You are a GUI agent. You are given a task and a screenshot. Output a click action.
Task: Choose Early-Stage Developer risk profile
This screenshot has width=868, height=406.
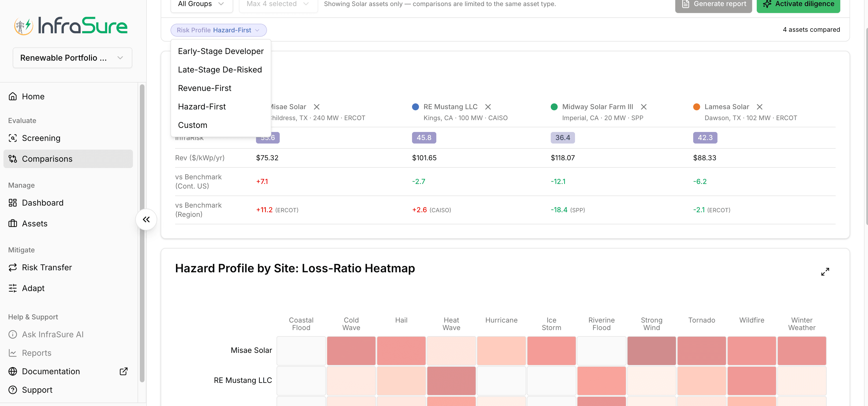pos(221,51)
